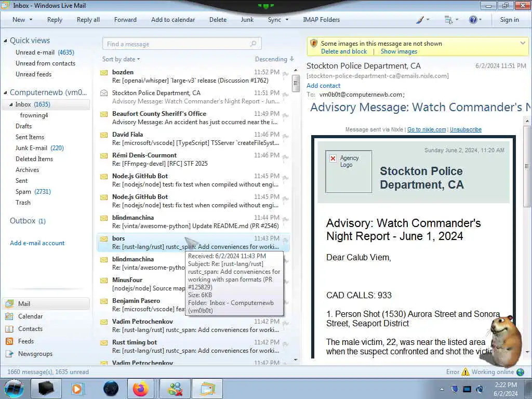This screenshot has height=399, width=532.
Task: Expand the image warning bar chevron
Action: pyautogui.click(x=523, y=43)
